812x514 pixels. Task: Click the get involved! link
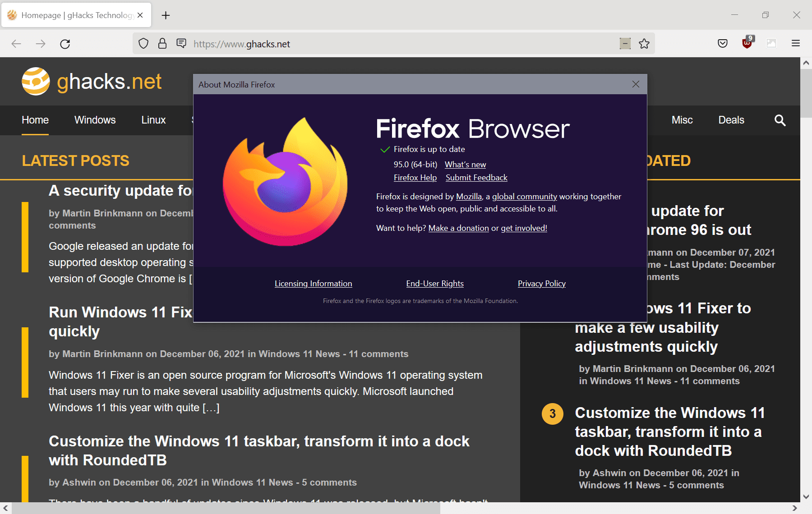[x=524, y=228]
